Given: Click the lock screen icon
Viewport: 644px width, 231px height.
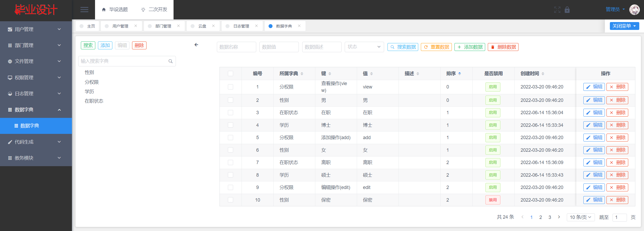Looking at the screenshot, I should [567, 10].
